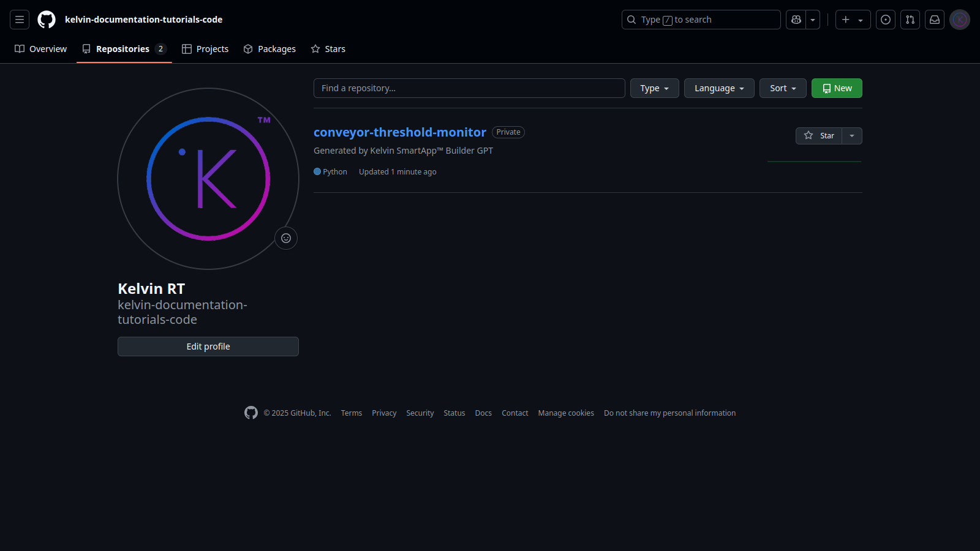Open the Copilot chat icon
This screenshot has height=551, width=980.
coord(796,20)
